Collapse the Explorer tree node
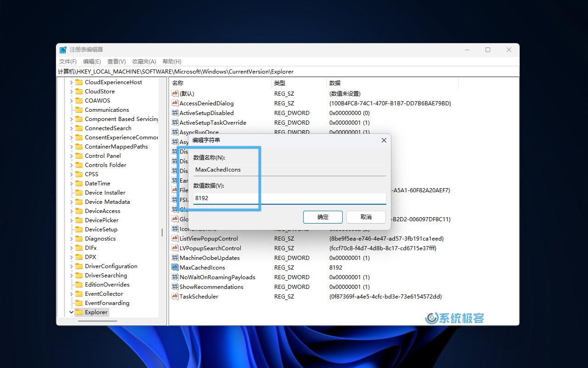This screenshot has height=368, width=588. 71,312
